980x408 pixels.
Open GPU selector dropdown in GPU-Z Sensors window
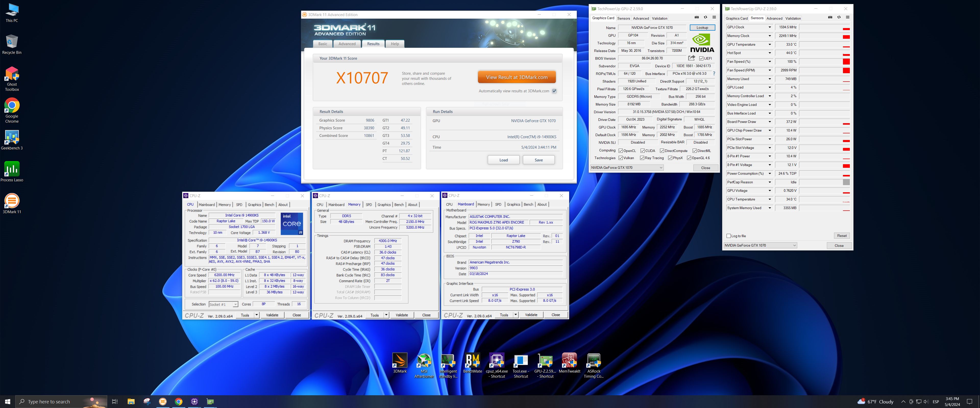coord(760,245)
